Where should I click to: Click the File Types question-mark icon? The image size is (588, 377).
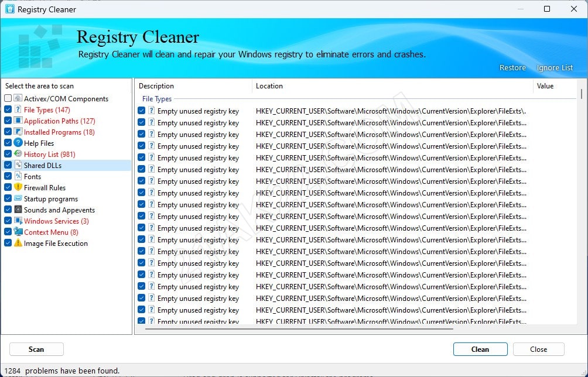tap(18, 109)
